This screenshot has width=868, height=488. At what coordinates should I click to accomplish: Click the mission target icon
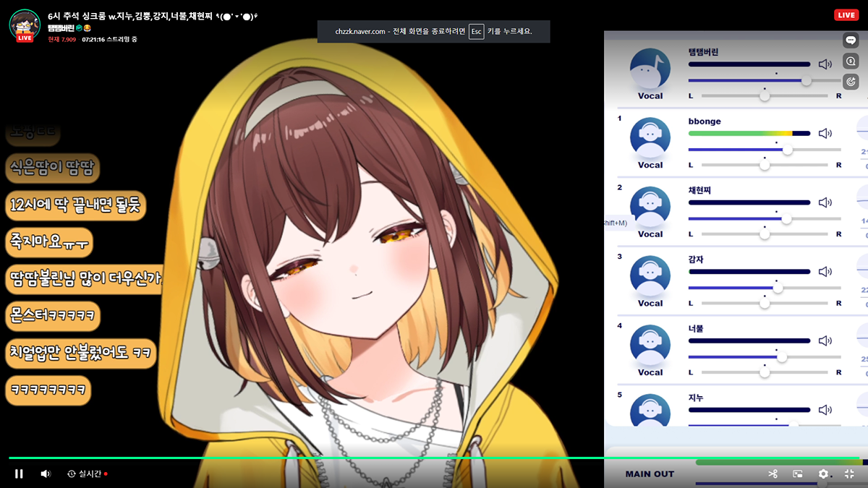pyautogui.click(x=851, y=82)
